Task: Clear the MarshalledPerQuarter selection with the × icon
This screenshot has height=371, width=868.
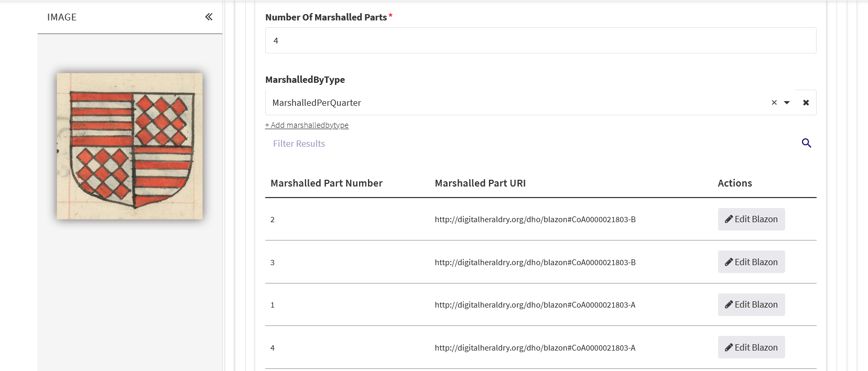Action: click(774, 102)
